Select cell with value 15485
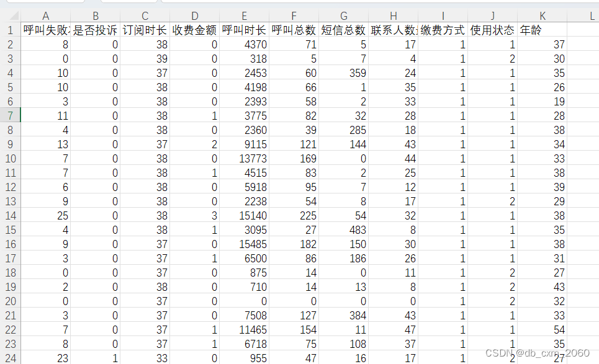This screenshot has height=364, width=599. (244, 244)
